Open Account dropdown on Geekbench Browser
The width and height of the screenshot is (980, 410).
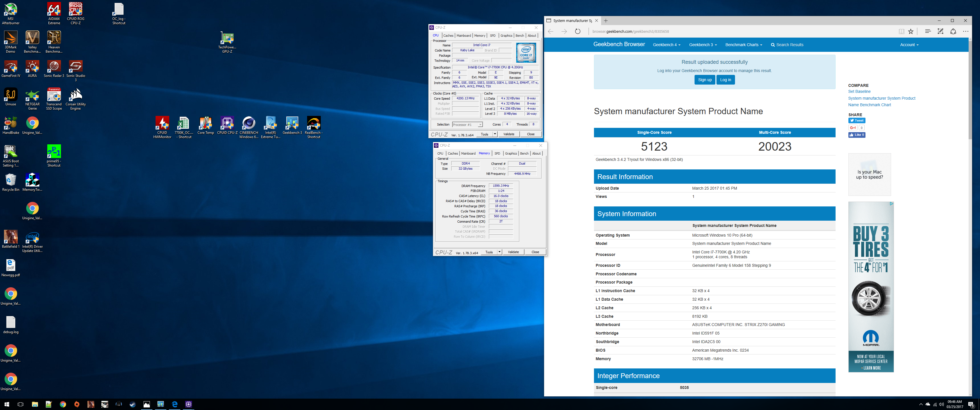pos(909,45)
